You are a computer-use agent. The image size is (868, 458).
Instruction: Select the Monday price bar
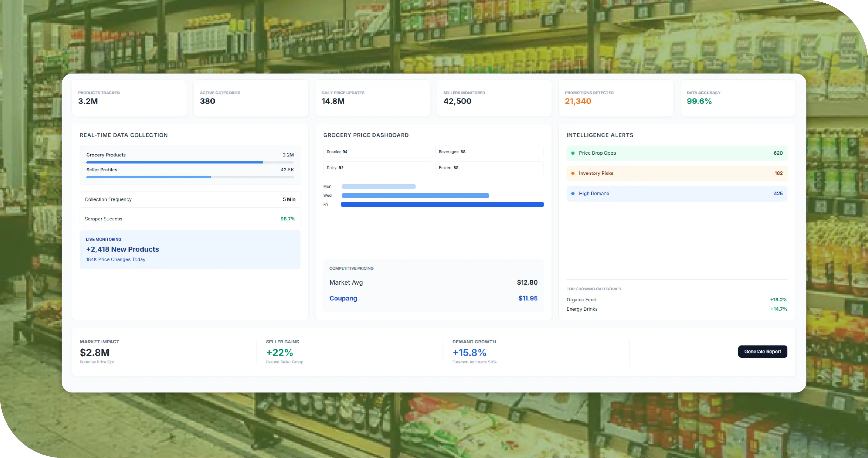point(378,187)
